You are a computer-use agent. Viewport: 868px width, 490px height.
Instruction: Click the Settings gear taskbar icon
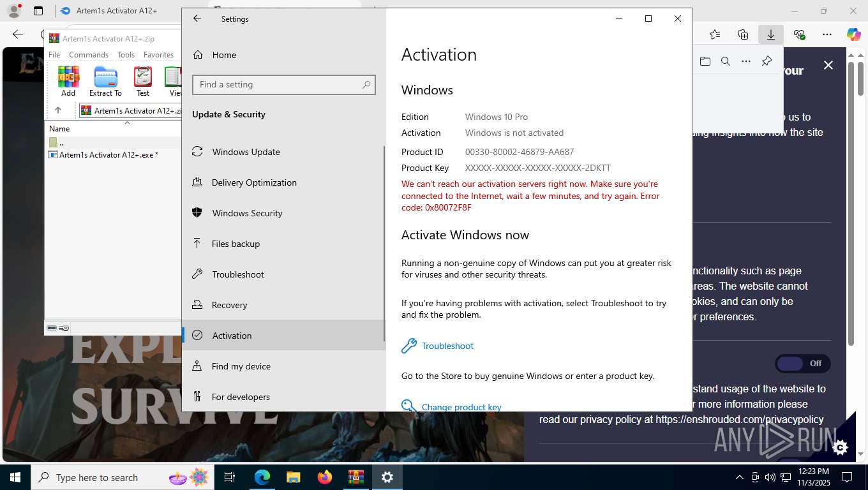(387, 477)
